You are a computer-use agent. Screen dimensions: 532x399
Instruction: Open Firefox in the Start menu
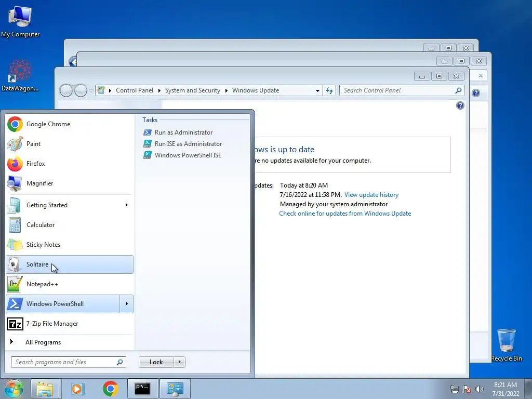[70, 164]
